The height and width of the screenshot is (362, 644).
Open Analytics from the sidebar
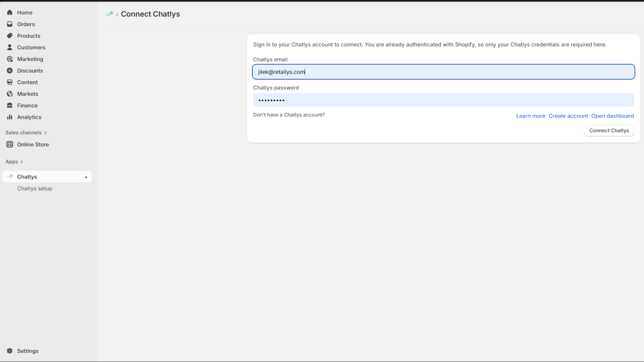point(29,117)
